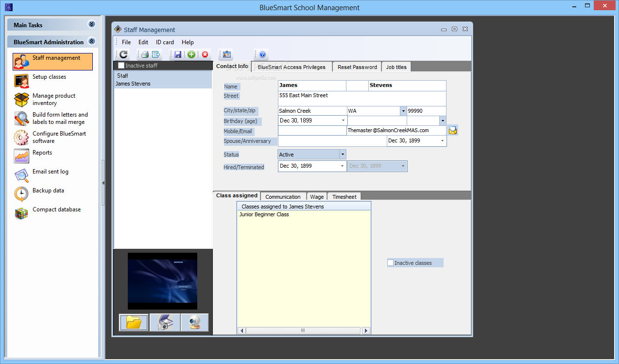Click the Backup data clock icon
619x364 pixels.
[x=21, y=194]
